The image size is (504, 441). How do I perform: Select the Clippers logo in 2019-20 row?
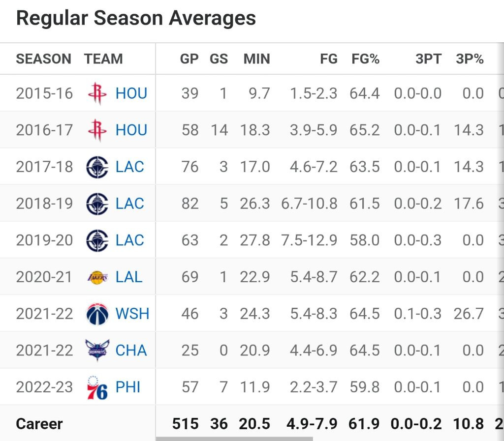pos(97,240)
